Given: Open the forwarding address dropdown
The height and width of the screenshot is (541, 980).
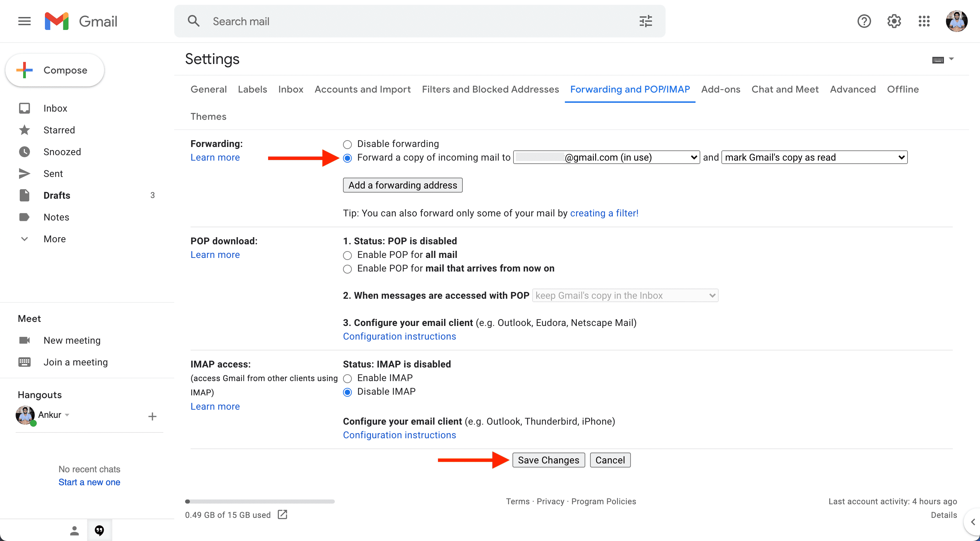Looking at the screenshot, I should (606, 157).
